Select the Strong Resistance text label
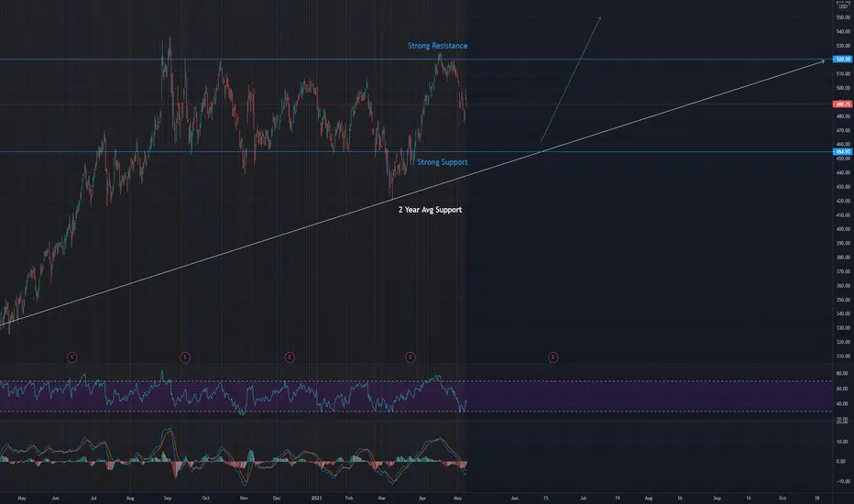 (437, 46)
